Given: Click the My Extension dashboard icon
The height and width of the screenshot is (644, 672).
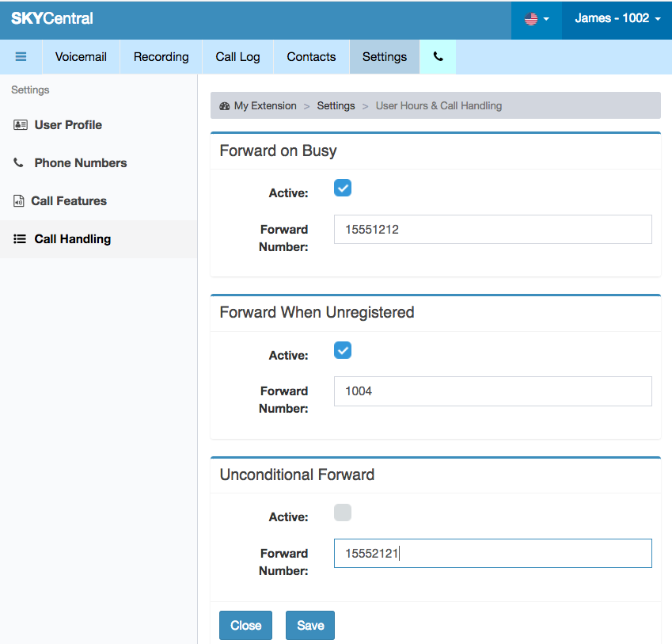Looking at the screenshot, I should [225, 106].
